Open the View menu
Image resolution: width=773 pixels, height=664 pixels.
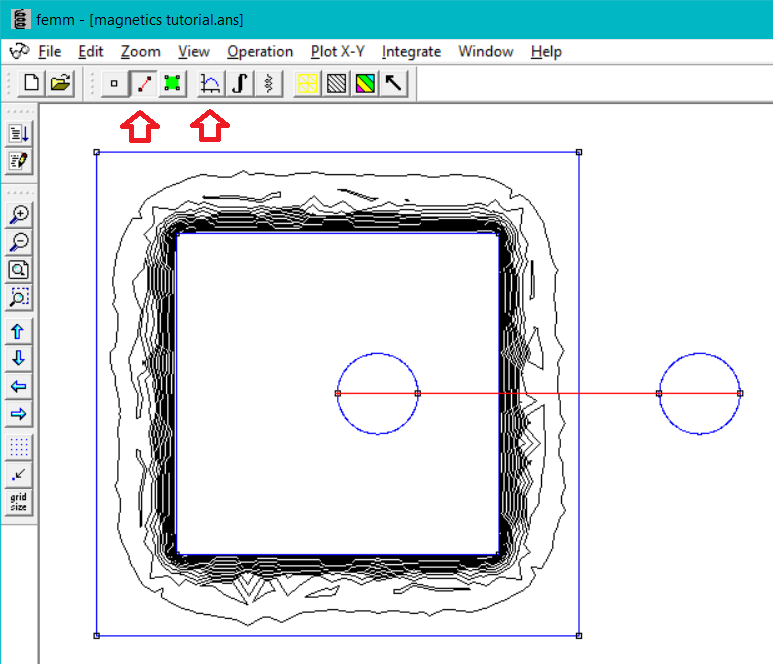coord(194,51)
